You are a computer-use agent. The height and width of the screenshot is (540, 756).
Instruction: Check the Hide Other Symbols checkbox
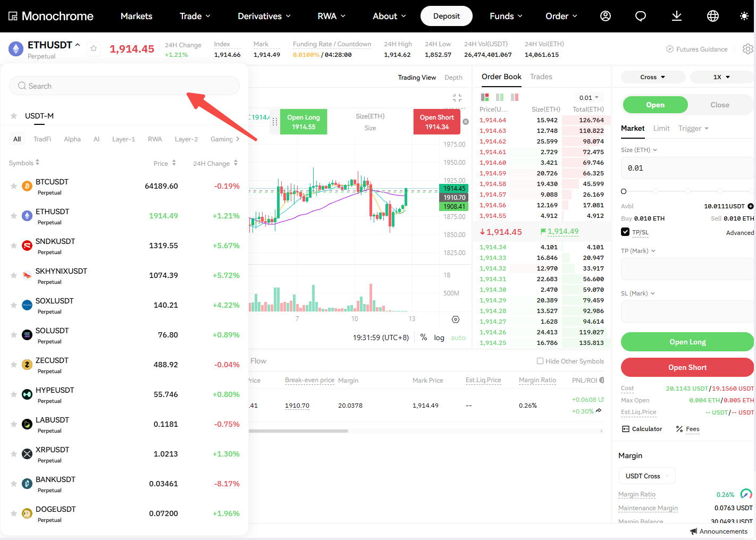[x=540, y=361]
